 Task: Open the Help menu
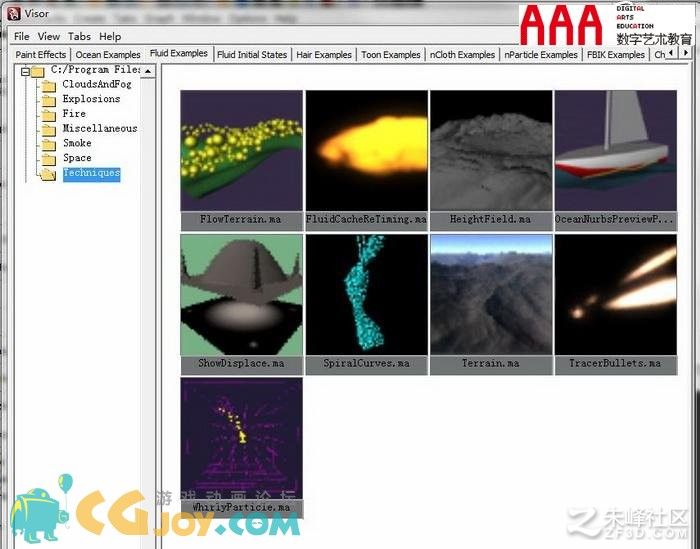tap(110, 37)
